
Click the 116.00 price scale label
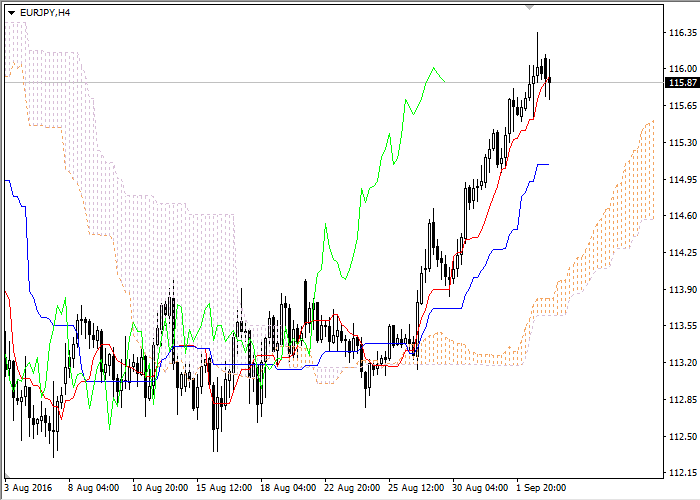683,69
